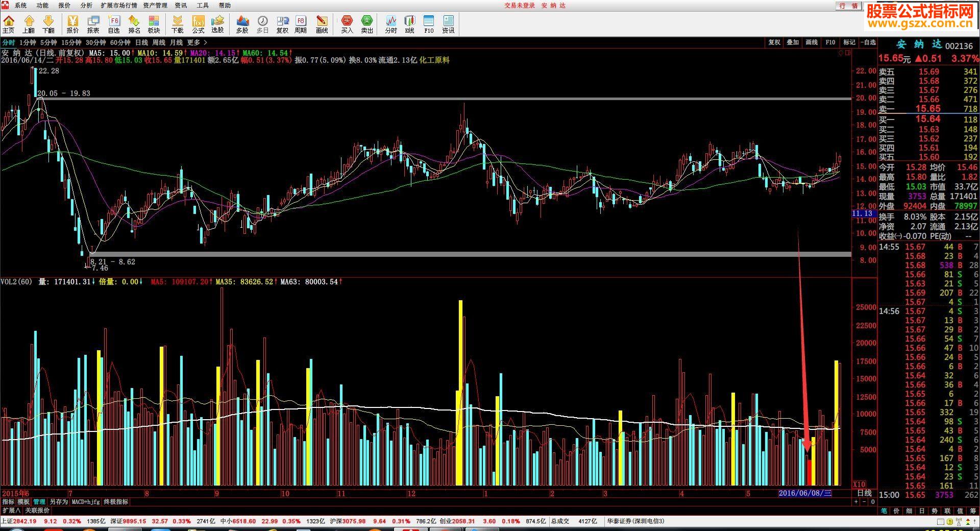Open the 模板 template tab
The height and width of the screenshot is (531, 980).
click(x=23, y=502)
